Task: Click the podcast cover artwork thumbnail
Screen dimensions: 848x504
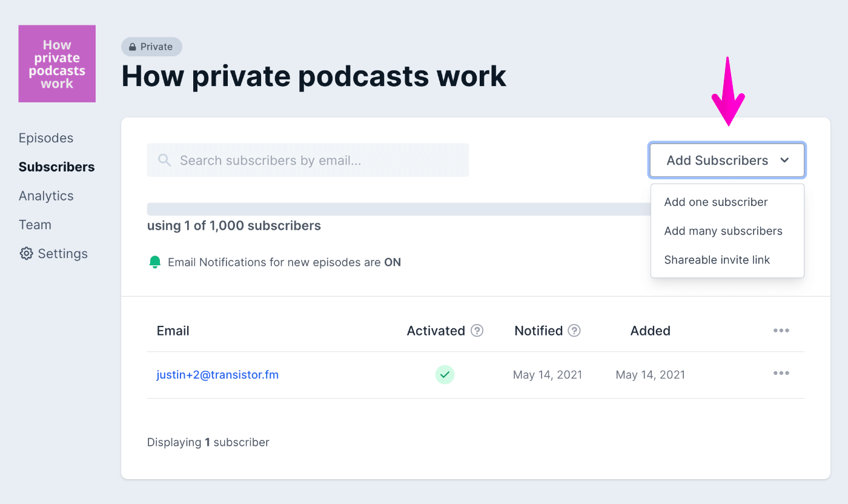Action: (57, 64)
